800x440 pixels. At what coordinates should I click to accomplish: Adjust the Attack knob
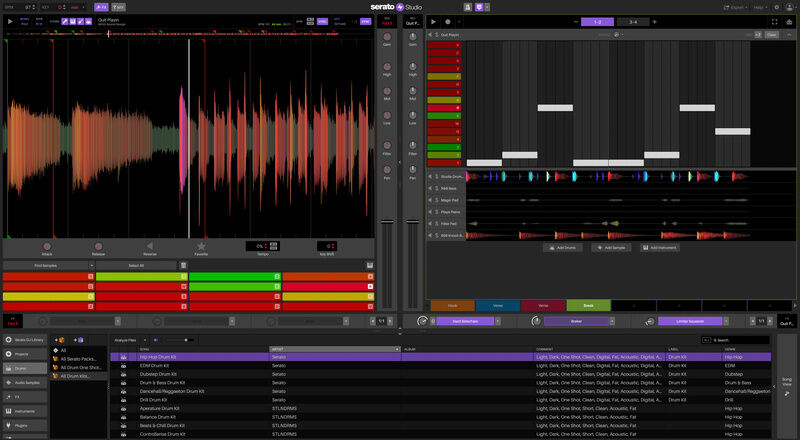(x=47, y=247)
